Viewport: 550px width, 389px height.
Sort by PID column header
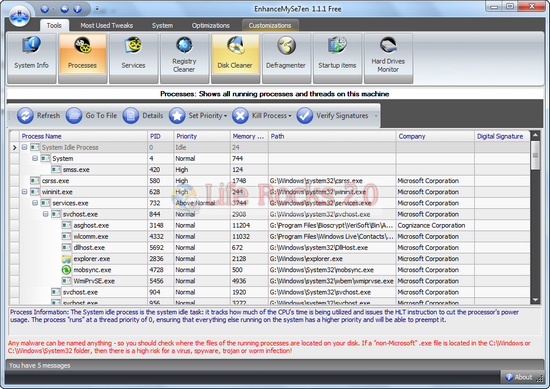(x=160, y=136)
